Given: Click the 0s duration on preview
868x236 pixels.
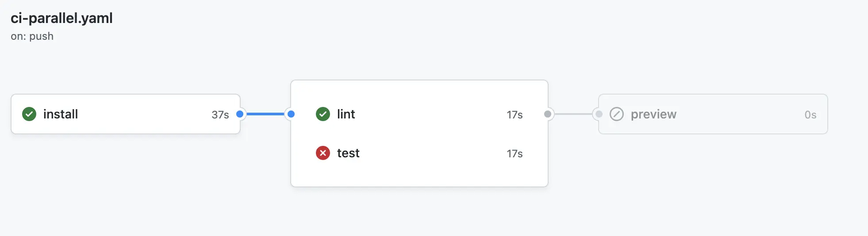Looking at the screenshot, I should point(810,115).
